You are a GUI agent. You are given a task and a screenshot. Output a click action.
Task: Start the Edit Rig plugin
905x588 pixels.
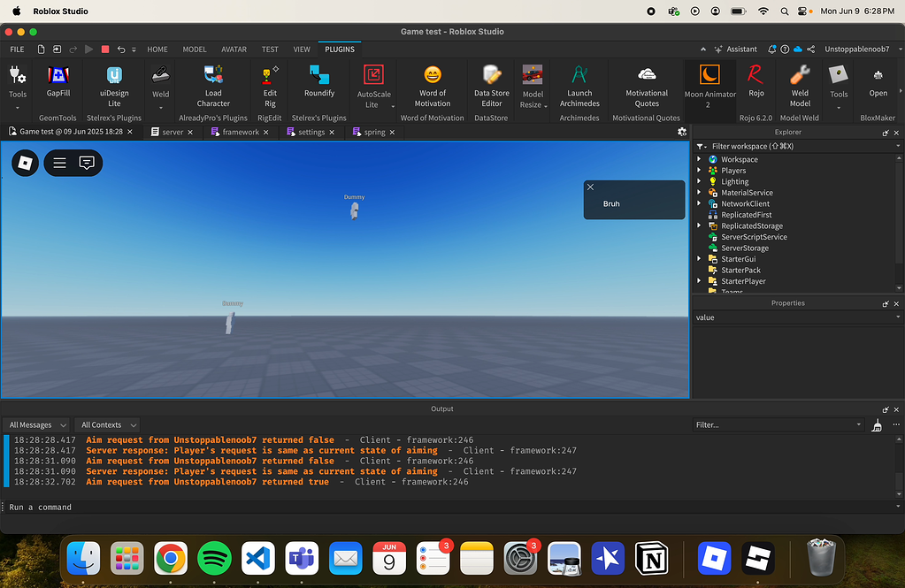[270, 87]
